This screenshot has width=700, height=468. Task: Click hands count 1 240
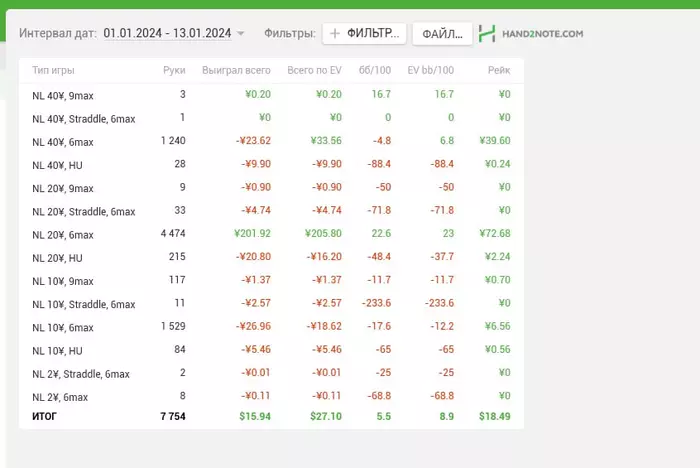tap(173, 140)
